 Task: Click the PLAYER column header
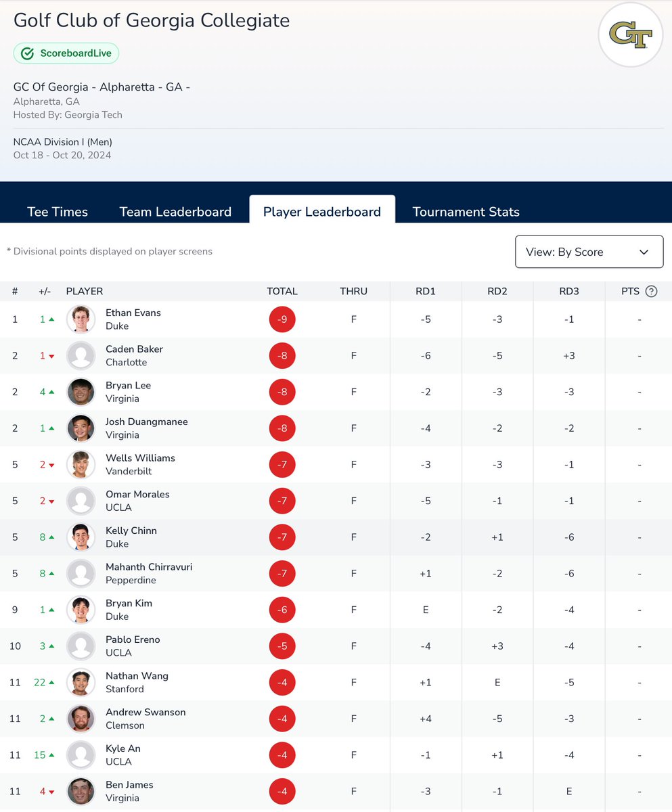(x=85, y=292)
